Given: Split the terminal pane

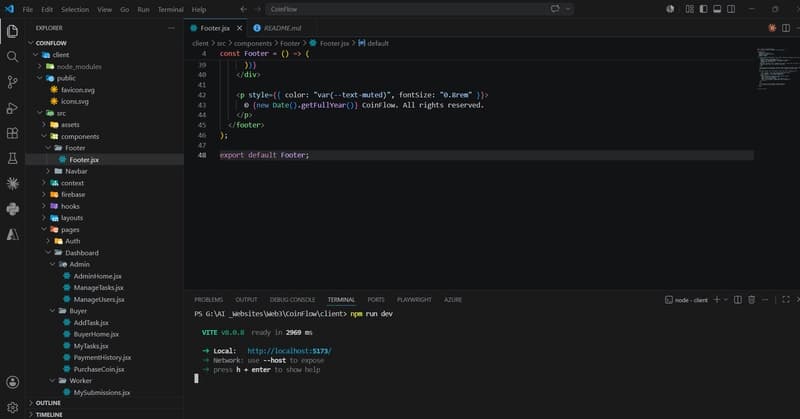Looking at the screenshot, I should [738, 300].
